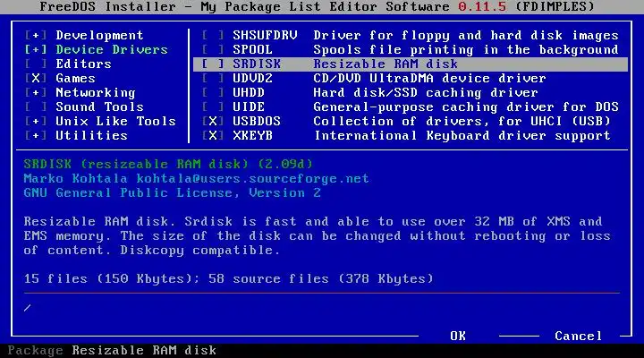The width and height of the screenshot is (644, 358).
Task: Confirm package selection with OK
Action: point(458,337)
